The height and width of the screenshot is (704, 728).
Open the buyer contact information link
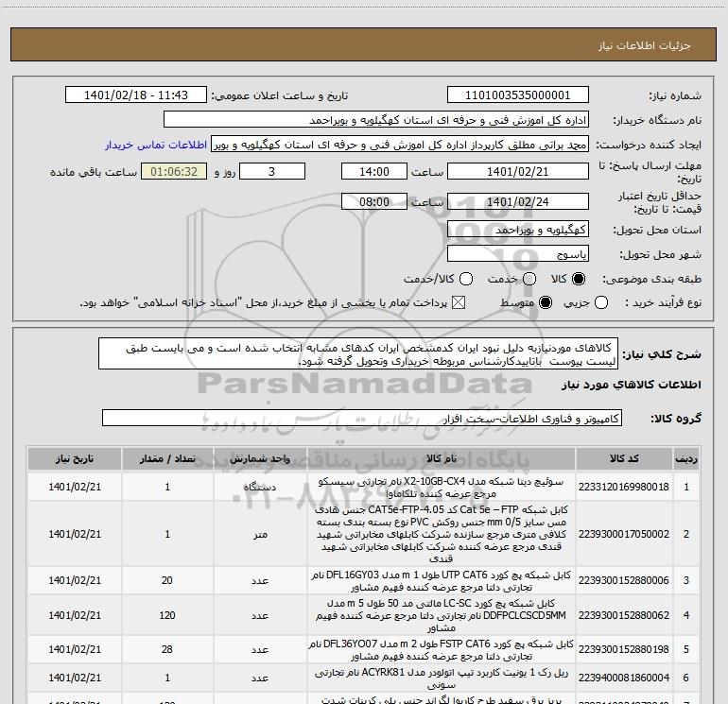156,145
